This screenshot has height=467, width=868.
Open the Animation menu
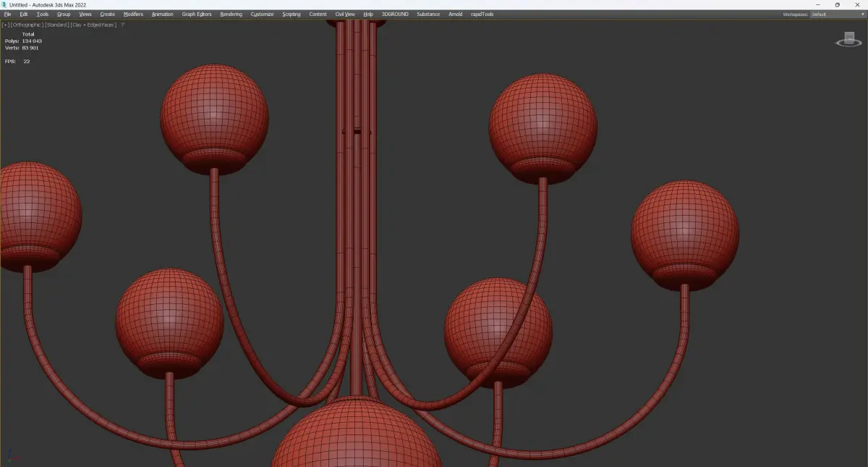pyautogui.click(x=162, y=14)
